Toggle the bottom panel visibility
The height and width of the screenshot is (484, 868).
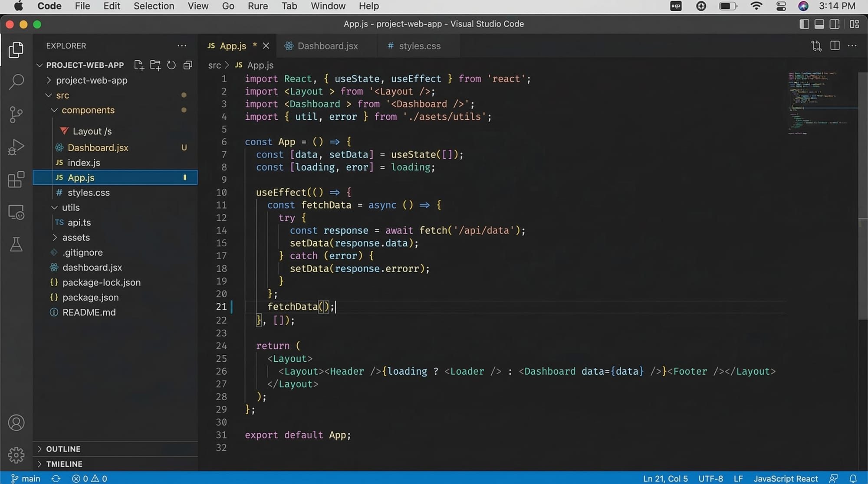[819, 24]
